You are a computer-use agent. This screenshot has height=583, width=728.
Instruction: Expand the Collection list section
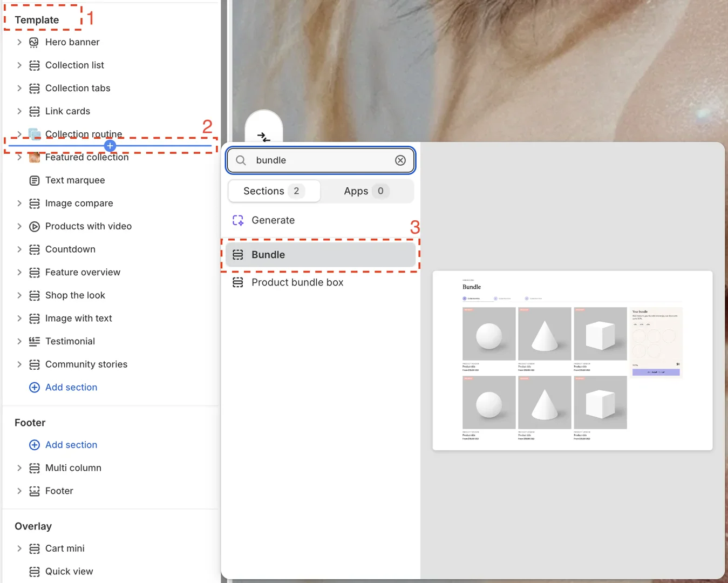point(19,65)
